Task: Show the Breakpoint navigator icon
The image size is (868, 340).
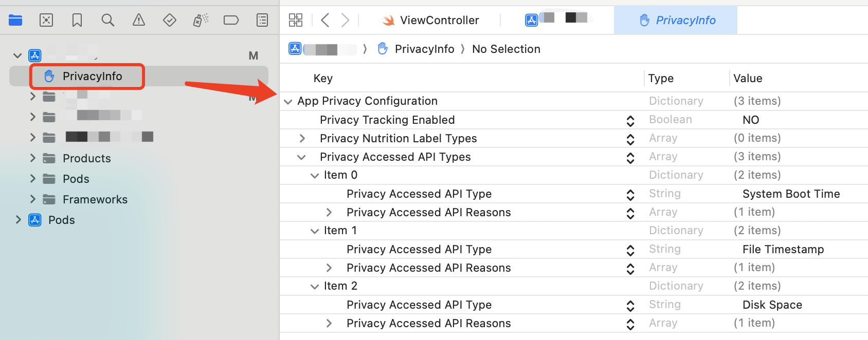Action: (x=231, y=21)
